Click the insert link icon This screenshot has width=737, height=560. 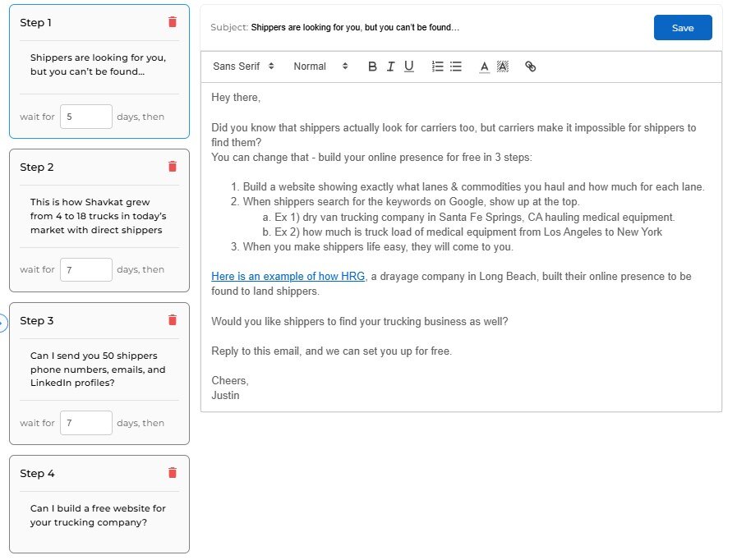click(x=530, y=67)
